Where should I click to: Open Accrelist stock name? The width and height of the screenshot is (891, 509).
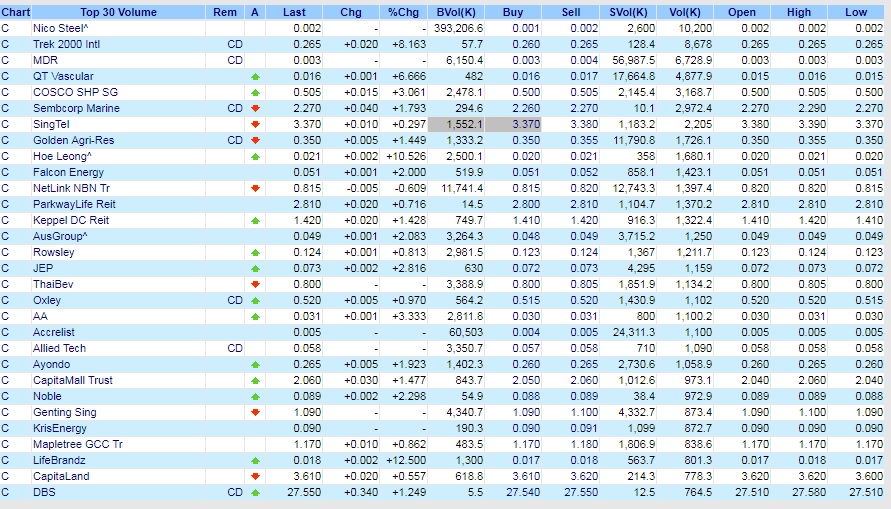click(x=53, y=332)
